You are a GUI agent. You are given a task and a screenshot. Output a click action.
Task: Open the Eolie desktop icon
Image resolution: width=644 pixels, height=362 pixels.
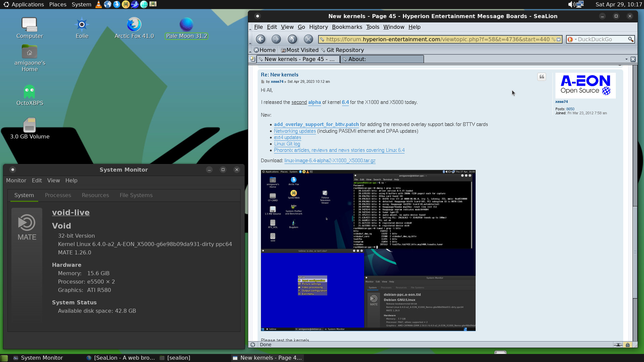(x=82, y=28)
